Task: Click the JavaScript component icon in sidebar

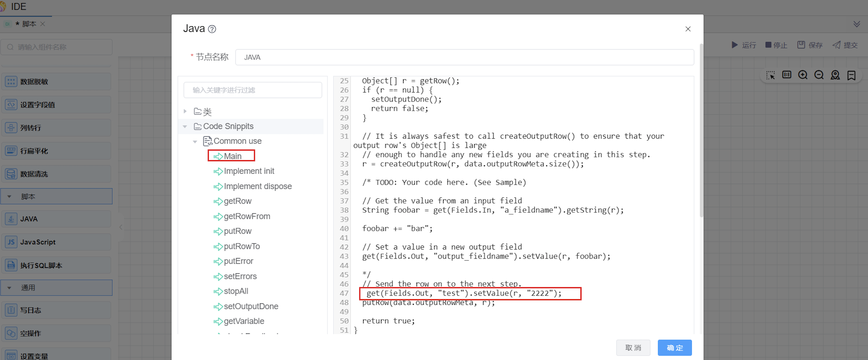Action: point(11,242)
